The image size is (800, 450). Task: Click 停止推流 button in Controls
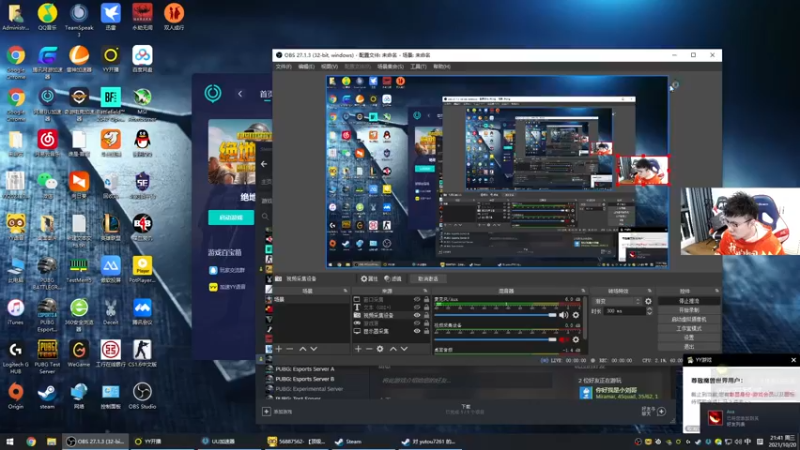pyautogui.click(x=689, y=301)
